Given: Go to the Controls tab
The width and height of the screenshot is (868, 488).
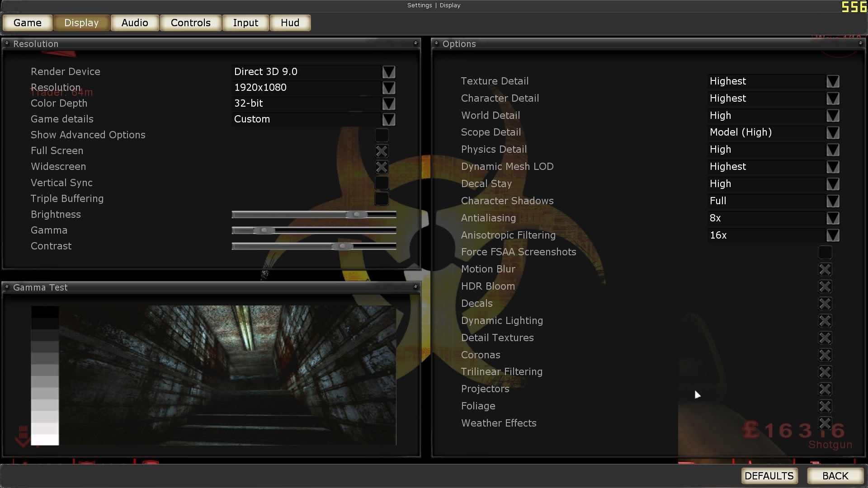Looking at the screenshot, I should (x=191, y=23).
